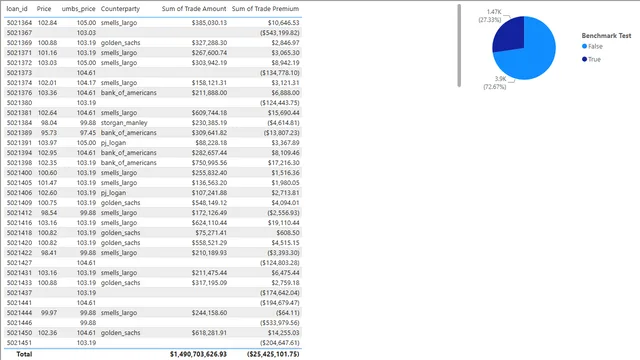
Task: Click golden_sachs in row 5021433
Action: 120,283
